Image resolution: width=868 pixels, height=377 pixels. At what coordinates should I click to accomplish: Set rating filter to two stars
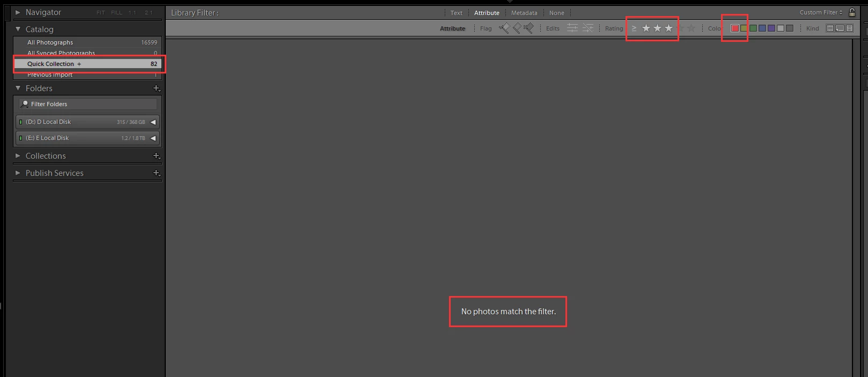coord(657,28)
